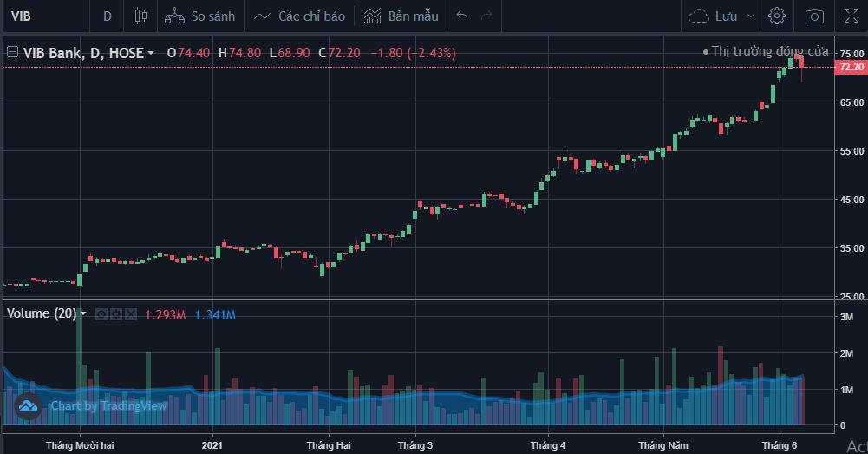868x454 pixels.
Task: Open Volume indicator settings gear
Action: coord(114,314)
